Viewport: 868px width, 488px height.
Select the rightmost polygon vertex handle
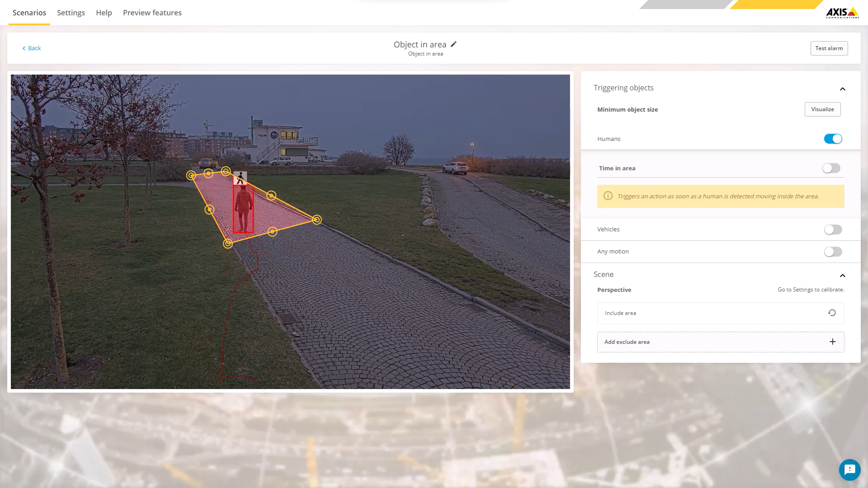317,220
